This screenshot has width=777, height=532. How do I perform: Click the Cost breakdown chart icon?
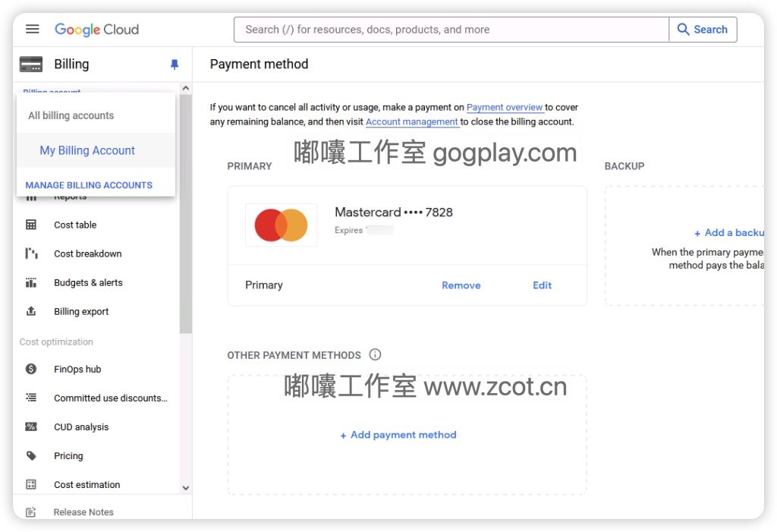click(30, 253)
